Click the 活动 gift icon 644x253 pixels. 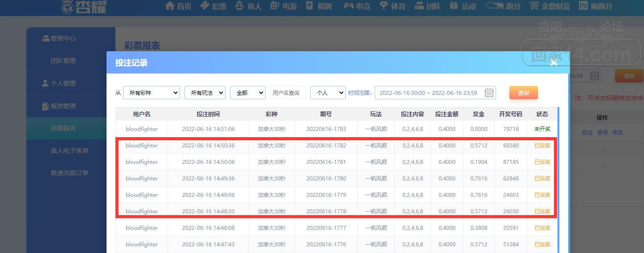(x=454, y=6)
